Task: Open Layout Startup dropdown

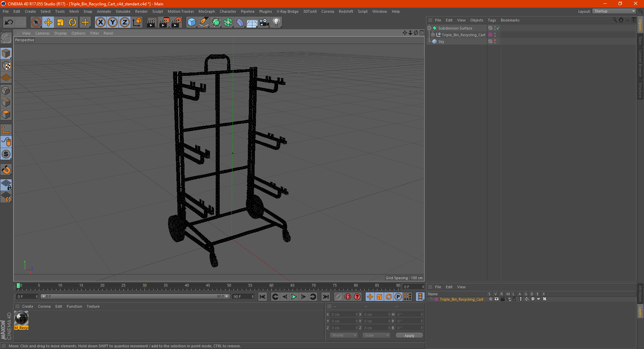Action: click(x=614, y=11)
